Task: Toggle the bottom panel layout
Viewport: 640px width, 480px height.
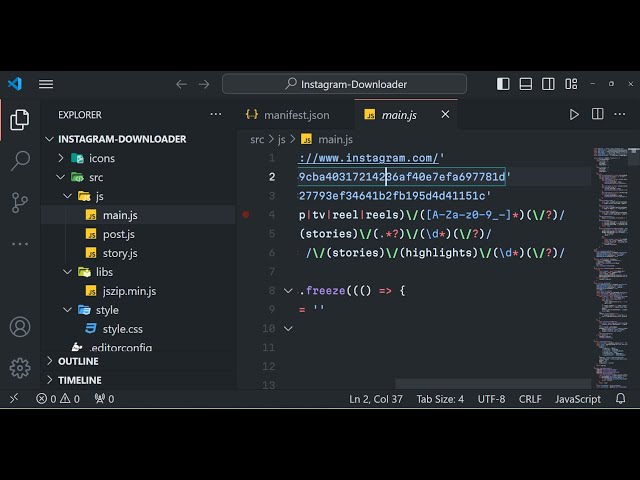Action: (525, 84)
